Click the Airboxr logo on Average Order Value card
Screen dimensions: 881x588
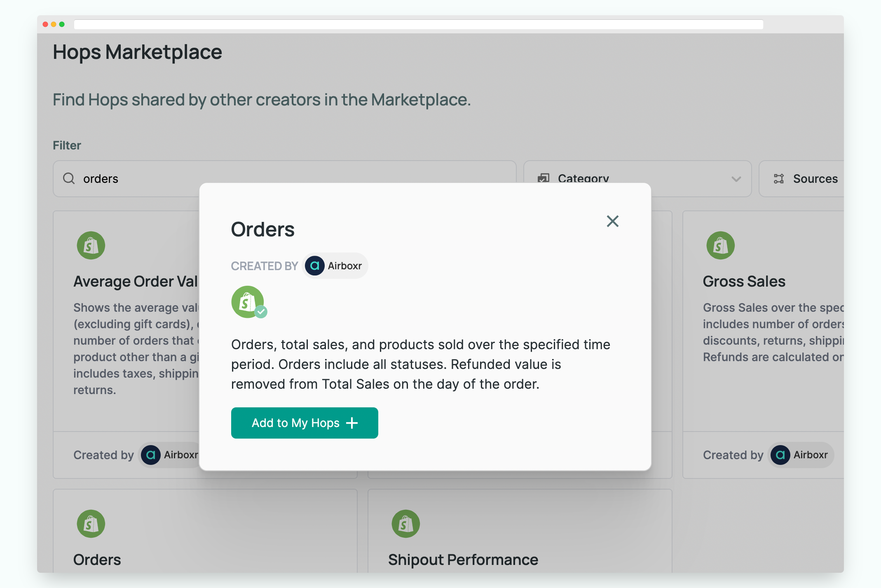(x=150, y=455)
